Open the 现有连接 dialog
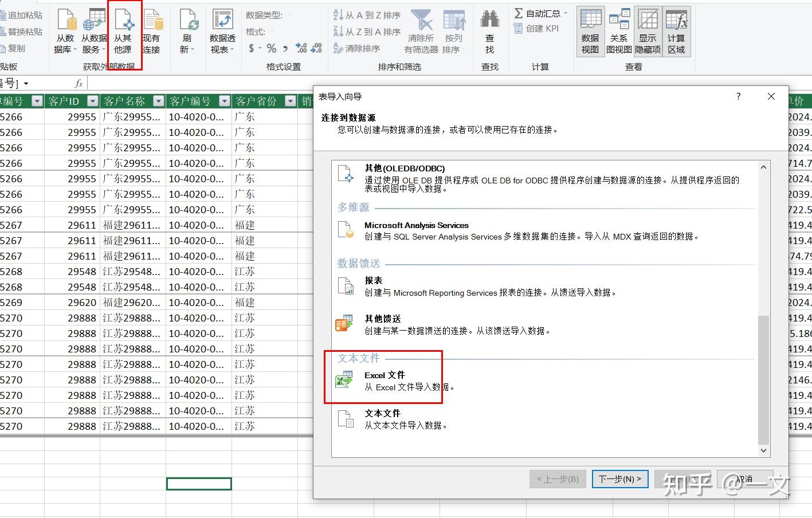 [152, 32]
